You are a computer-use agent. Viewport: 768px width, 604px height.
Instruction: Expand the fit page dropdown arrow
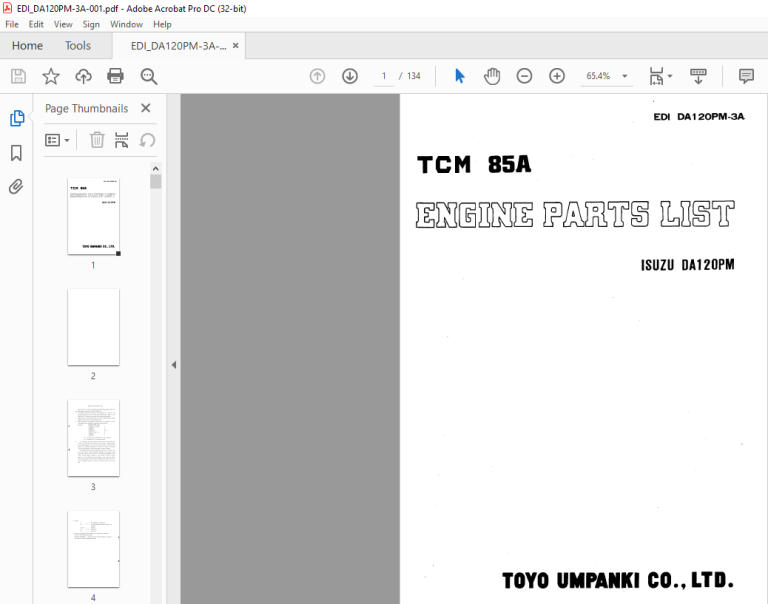tap(670, 76)
